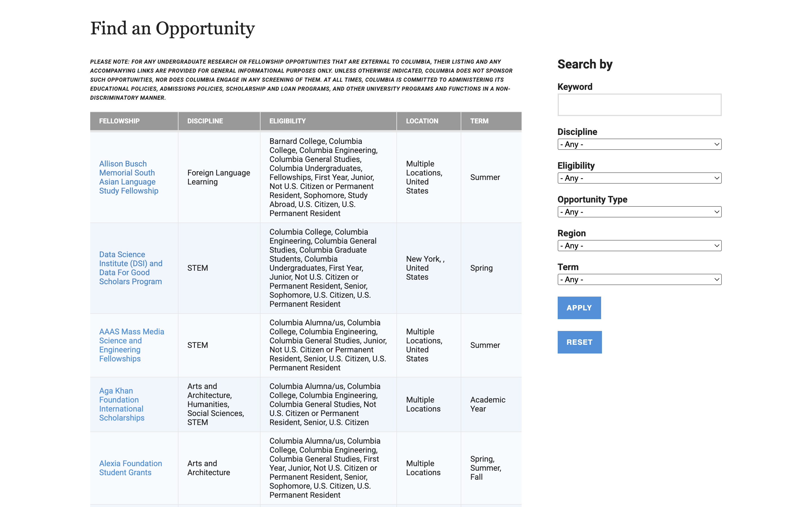The image size is (812, 507).
Task: Click the Term column header
Action: (x=479, y=121)
